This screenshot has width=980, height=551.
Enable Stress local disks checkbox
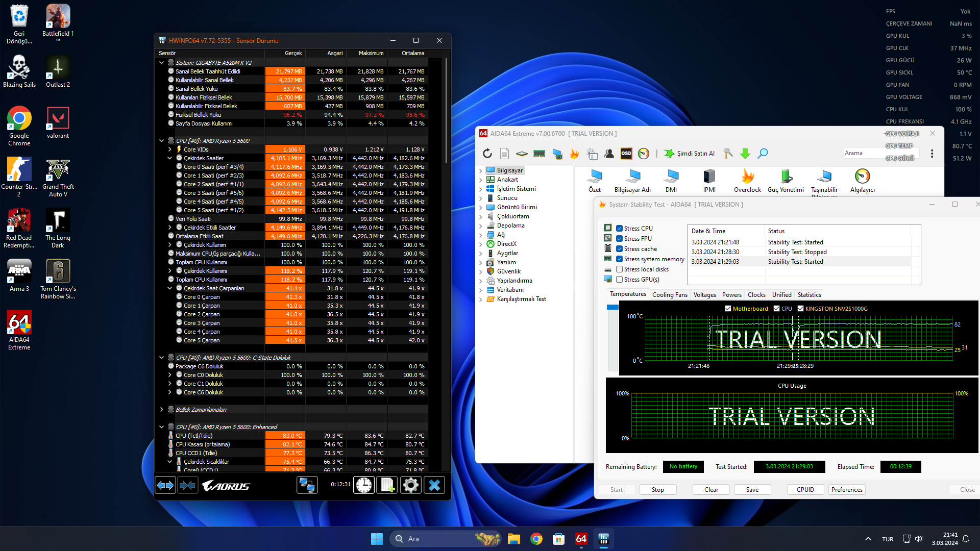click(619, 269)
